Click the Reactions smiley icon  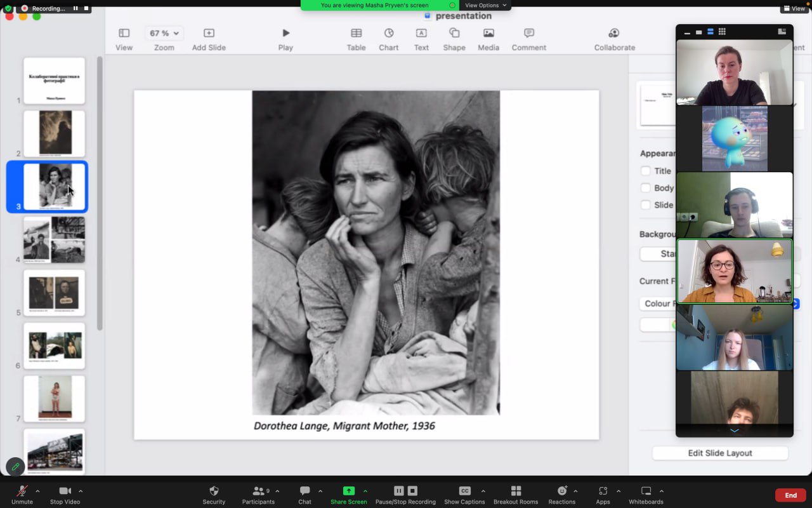point(562,491)
